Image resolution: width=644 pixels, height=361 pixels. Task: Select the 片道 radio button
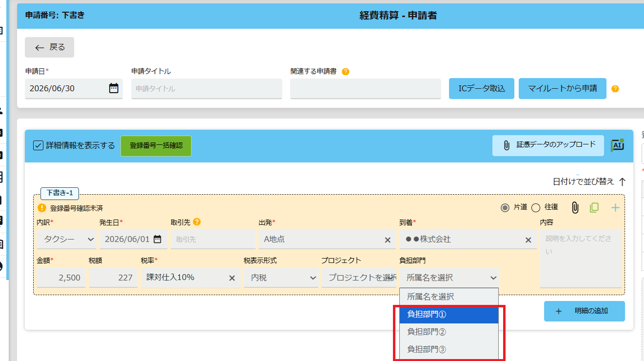[x=505, y=208]
